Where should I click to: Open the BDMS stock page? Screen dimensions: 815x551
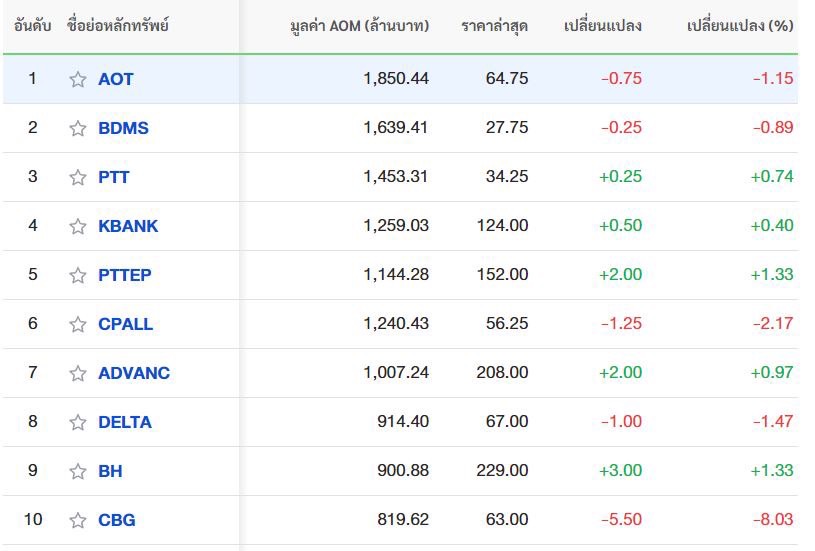pos(123,128)
